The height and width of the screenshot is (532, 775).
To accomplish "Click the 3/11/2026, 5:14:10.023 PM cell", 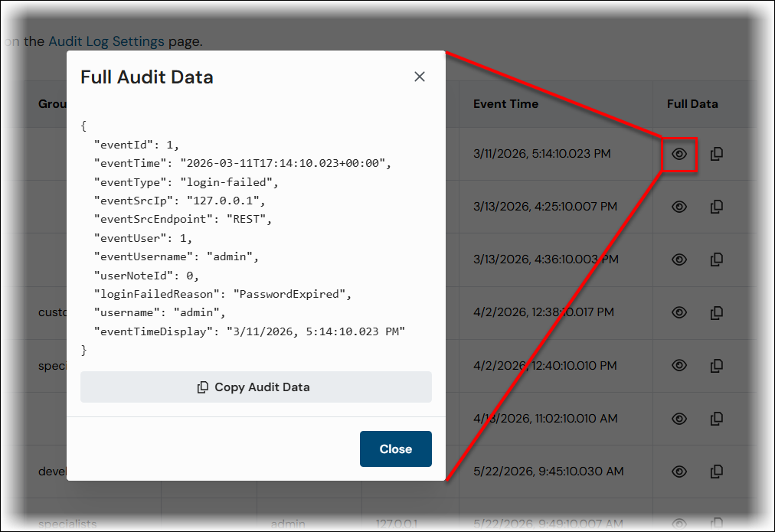I will tap(541, 154).
